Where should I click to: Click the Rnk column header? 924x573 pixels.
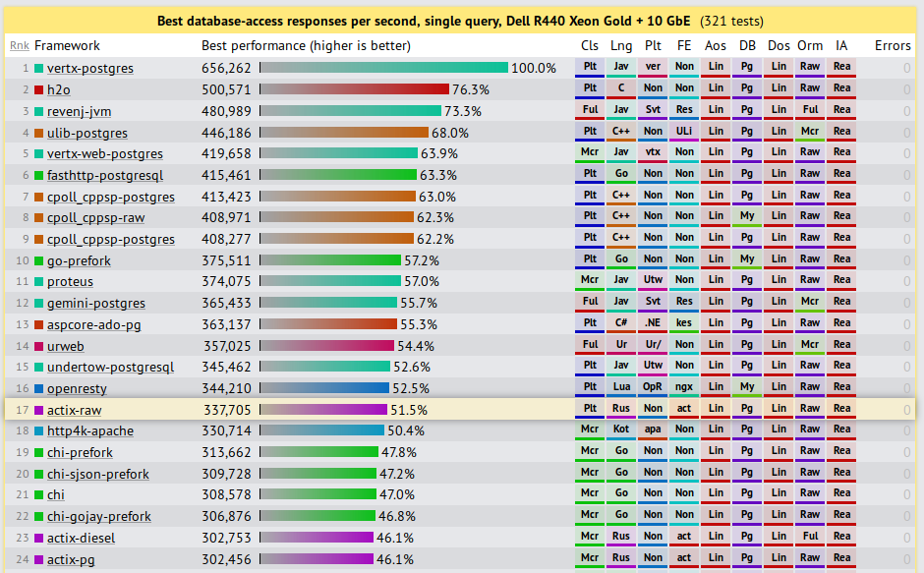pos(19,45)
